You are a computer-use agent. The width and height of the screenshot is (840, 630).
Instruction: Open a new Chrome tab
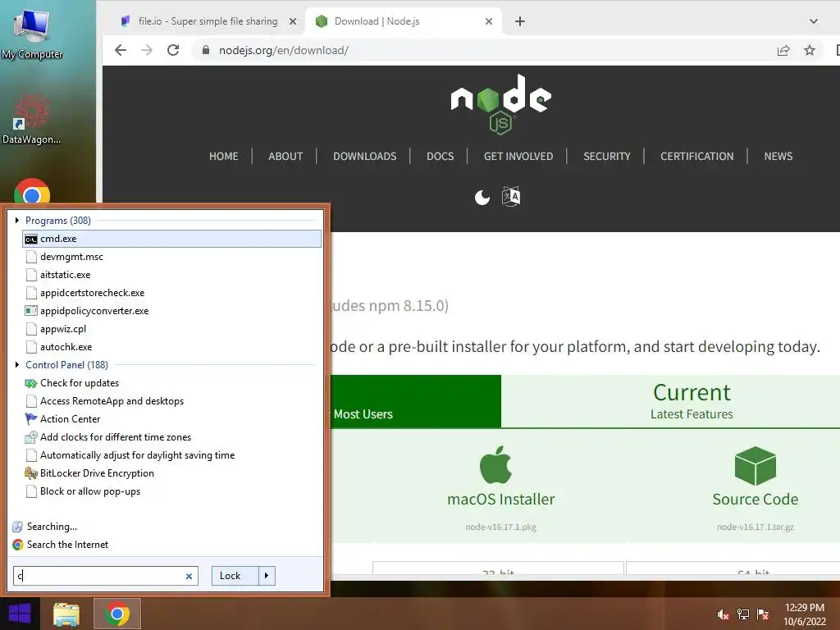pos(519,21)
